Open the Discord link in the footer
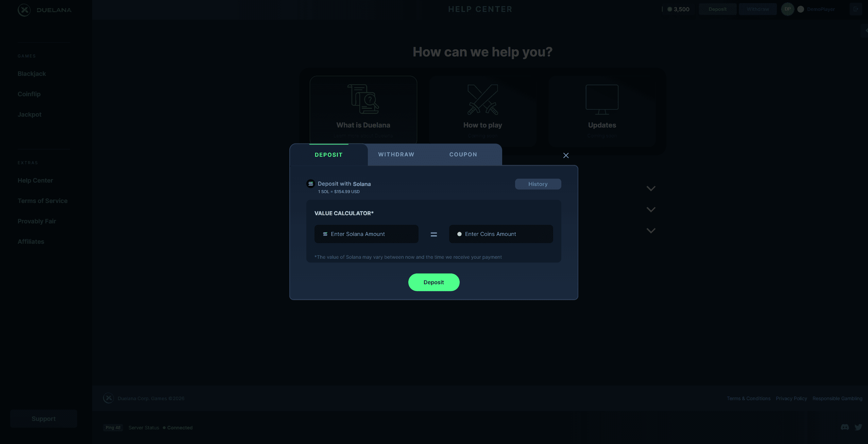 point(845,427)
